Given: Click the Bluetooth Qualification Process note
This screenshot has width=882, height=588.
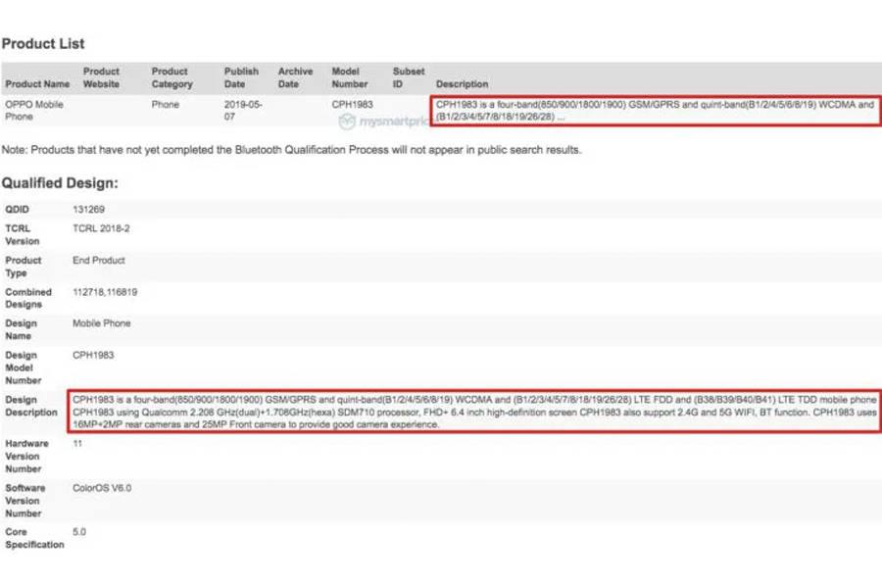Looking at the screenshot, I should pyautogui.click(x=291, y=150).
